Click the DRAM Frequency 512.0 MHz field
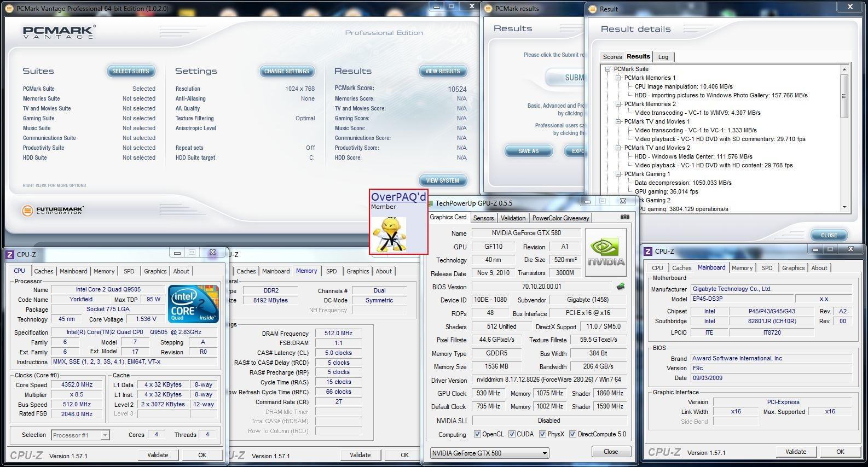The height and width of the screenshot is (467, 868). pos(338,333)
